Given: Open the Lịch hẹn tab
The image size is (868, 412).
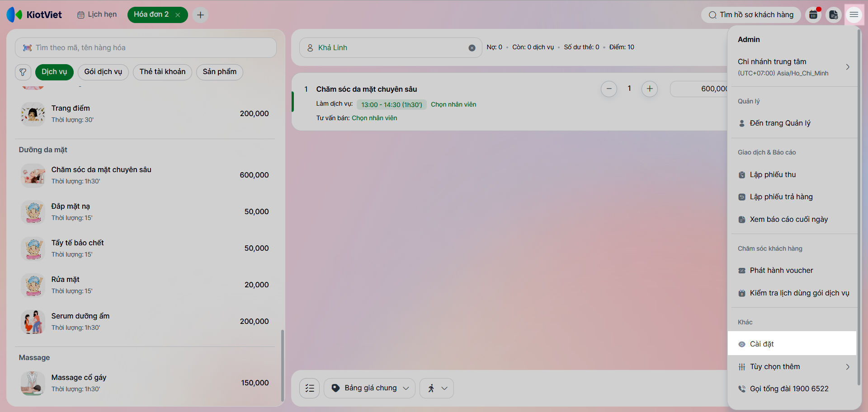Looking at the screenshot, I should tap(97, 14).
